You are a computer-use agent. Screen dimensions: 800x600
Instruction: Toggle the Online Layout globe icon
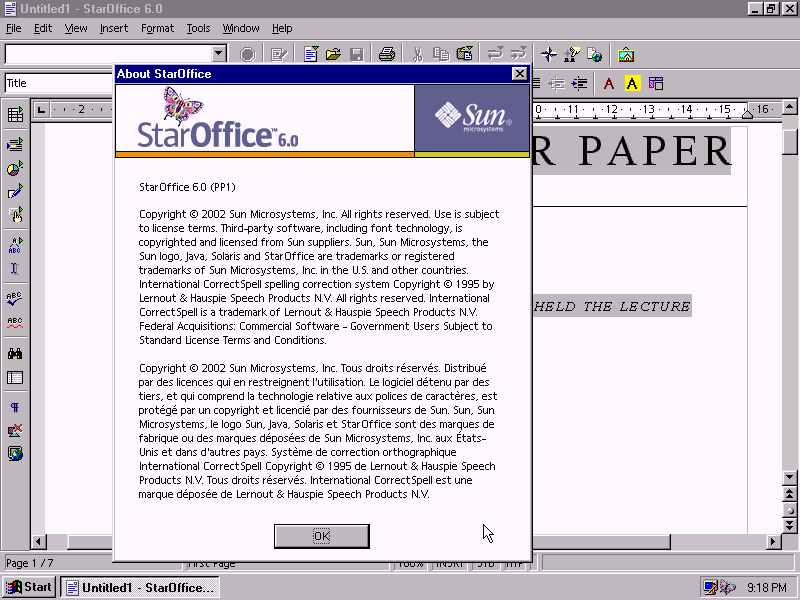click(15, 454)
